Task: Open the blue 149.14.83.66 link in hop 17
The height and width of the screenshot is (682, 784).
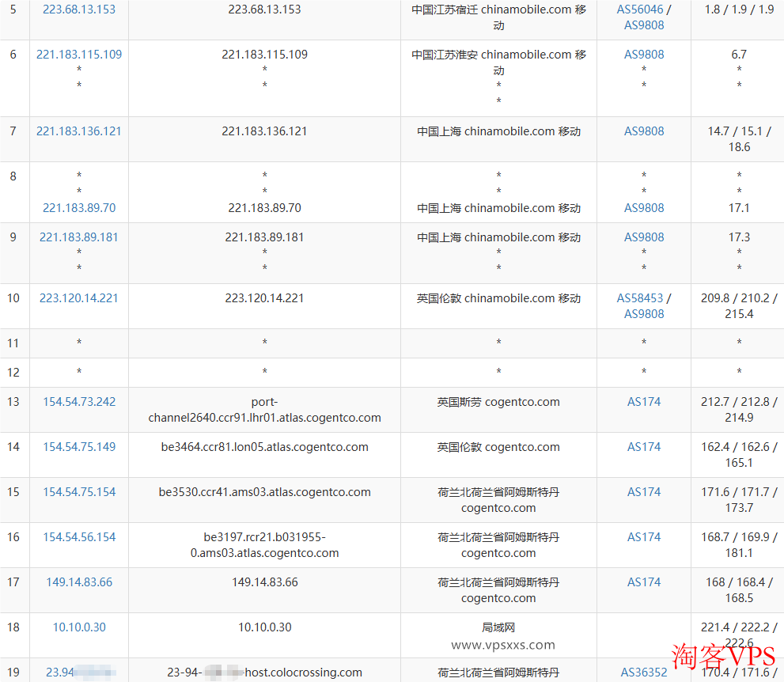Action: (79, 582)
